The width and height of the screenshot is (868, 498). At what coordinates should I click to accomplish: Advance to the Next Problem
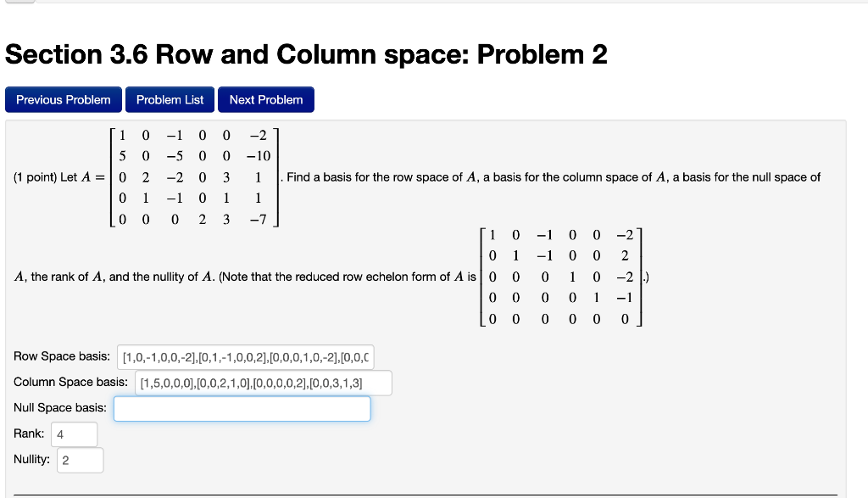point(265,99)
